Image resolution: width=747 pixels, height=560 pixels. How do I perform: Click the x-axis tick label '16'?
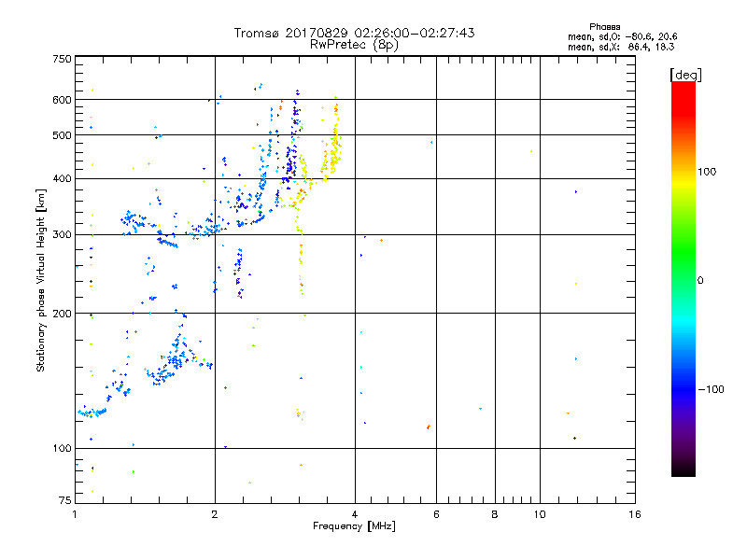(635, 514)
